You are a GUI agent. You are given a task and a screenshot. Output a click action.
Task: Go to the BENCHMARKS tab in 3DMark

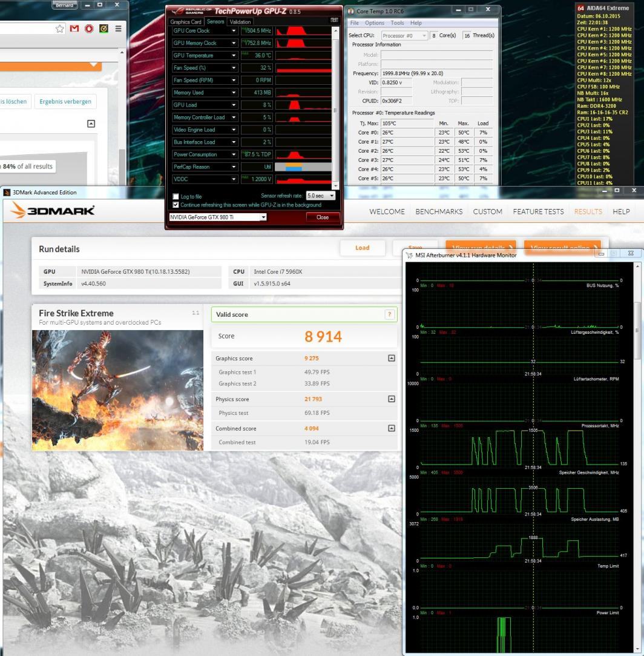coord(439,211)
